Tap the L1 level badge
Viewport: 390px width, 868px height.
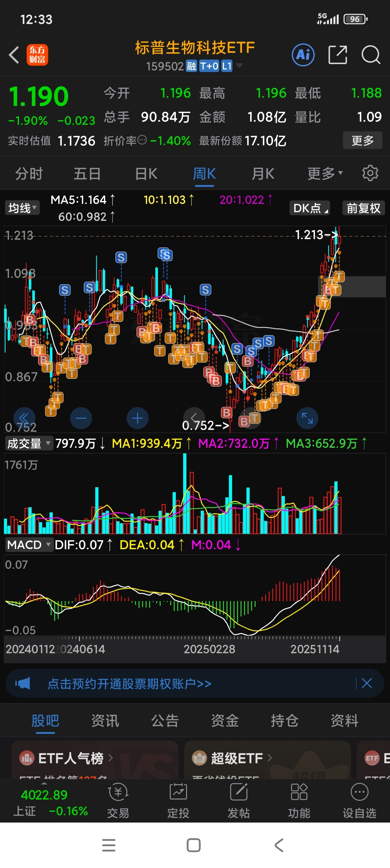point(227,66)
